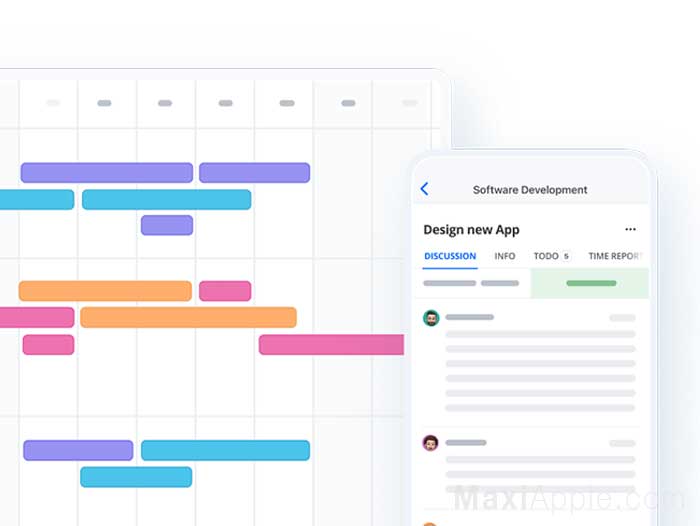This screenshot has height=526, width=700.
Task: Select the purple bar in the bottom group
Action: pos(78,450)
